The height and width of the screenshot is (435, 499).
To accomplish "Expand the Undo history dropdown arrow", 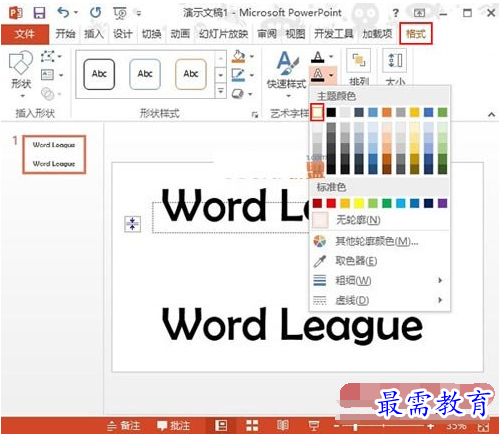I will [76, 13].
